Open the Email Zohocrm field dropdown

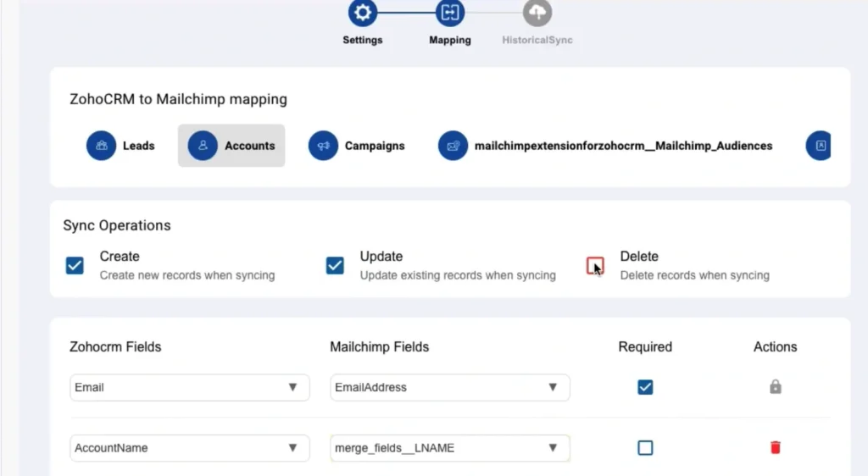189,388
